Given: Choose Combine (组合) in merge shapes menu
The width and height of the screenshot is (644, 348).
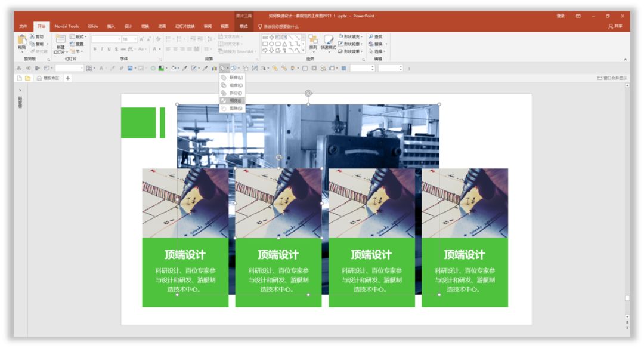Looking at the screenshot, I should 232,85.
